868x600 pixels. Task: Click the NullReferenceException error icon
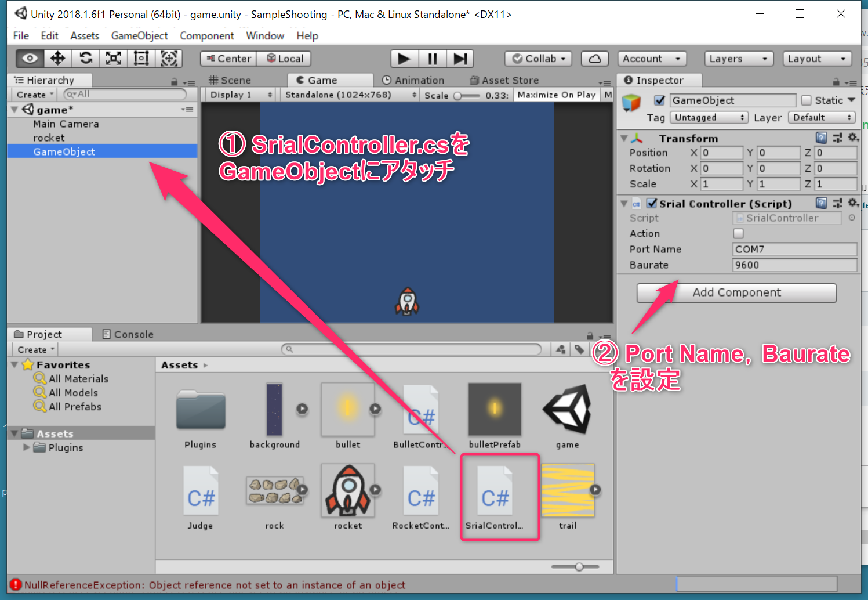[x=16, y=585]
